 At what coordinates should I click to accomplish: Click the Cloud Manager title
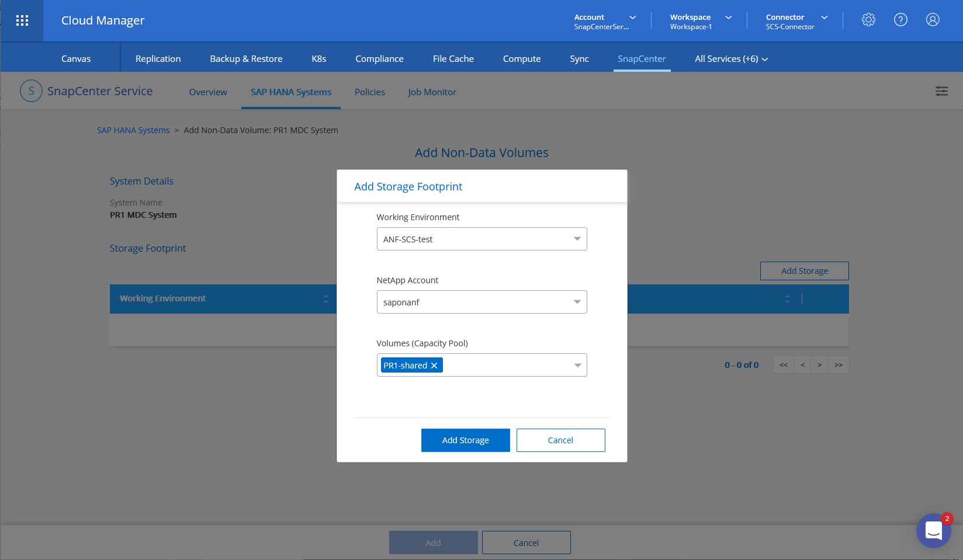coord(103,20)
